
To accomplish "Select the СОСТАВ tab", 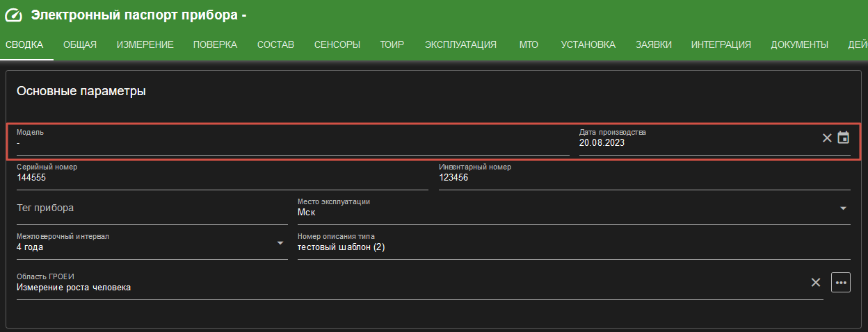I will pos(275,44).
